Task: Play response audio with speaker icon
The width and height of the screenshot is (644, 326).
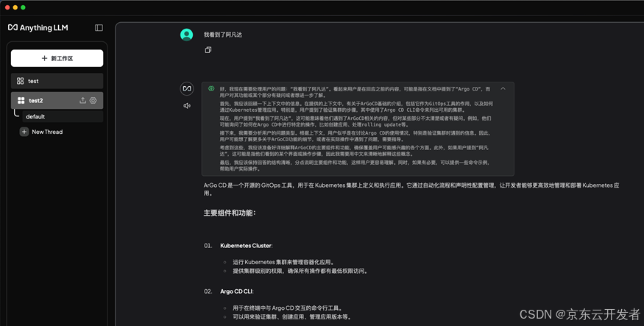Action: 187,105
